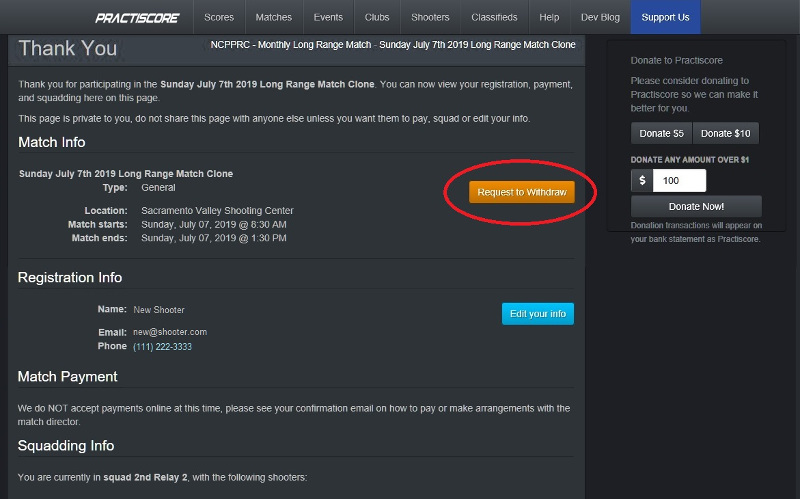800x499 pixels.
Task: Select the Support Us tab
Action: pyautogui.click(x=665, y=18)
